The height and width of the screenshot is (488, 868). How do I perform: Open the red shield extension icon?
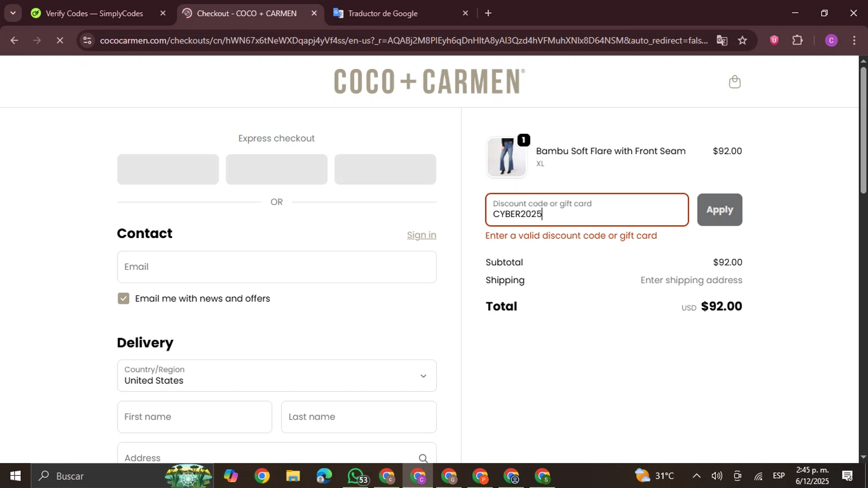[774, 40]
